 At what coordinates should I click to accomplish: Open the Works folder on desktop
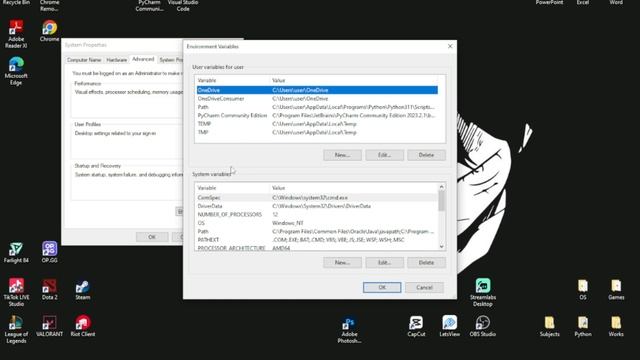(616, 327)
